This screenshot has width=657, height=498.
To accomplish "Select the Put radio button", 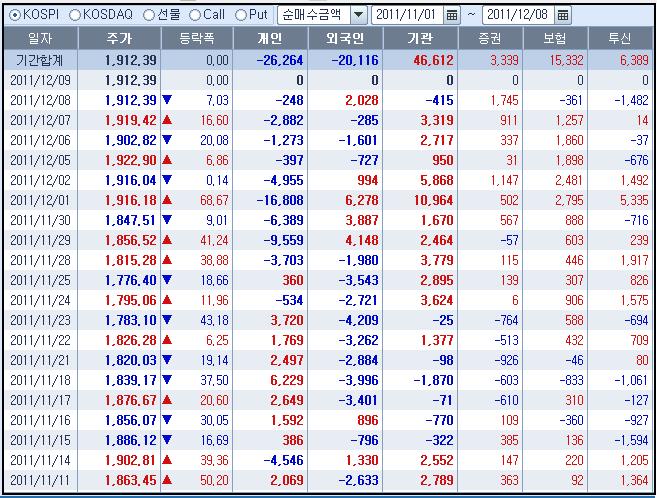I will 241,15.
